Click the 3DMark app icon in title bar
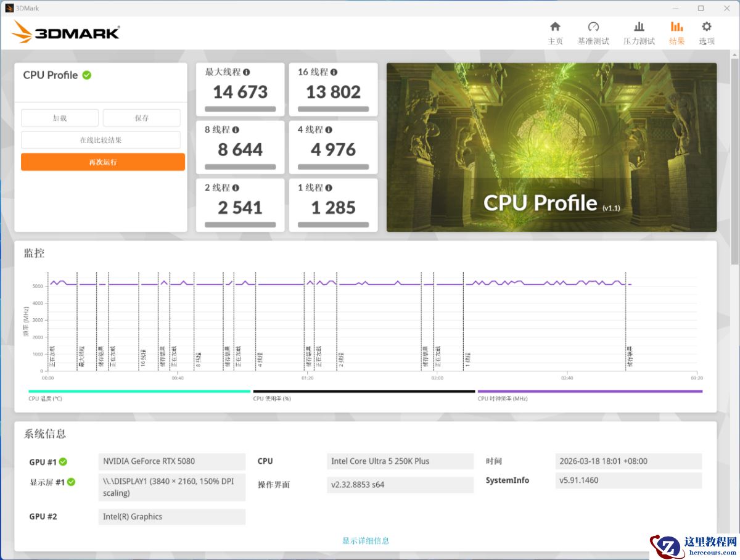Screen dimensions: 740x560 tap(9, 8)
